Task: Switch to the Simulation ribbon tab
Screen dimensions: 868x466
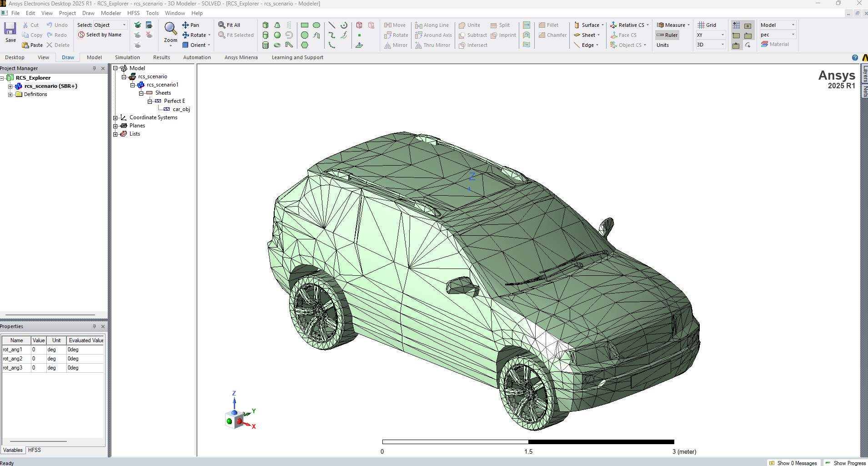Action: 127,57
